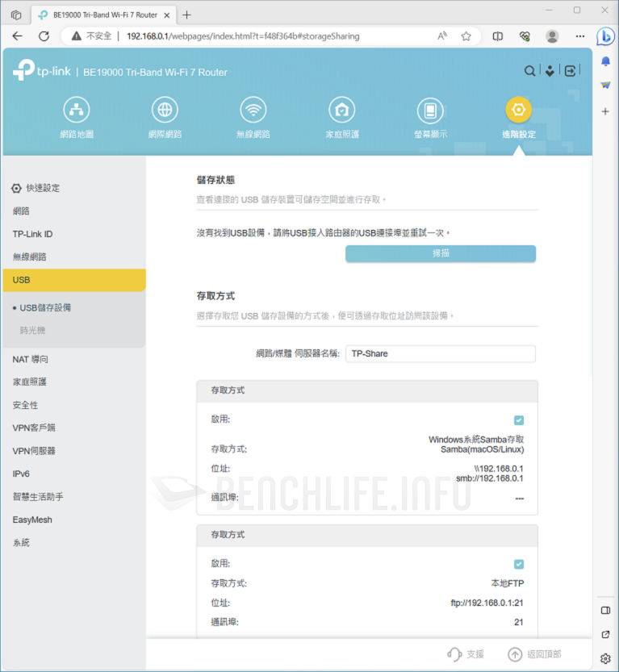This screenshot has width=619, height=672.
Task: Open the Internet (網際網路) globe icon
Action: point(165,110)
